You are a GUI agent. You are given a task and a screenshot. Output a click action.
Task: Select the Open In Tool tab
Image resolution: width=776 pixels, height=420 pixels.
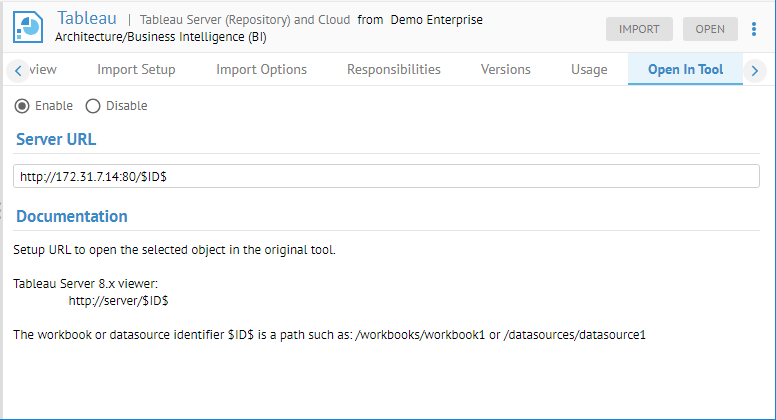685,70
